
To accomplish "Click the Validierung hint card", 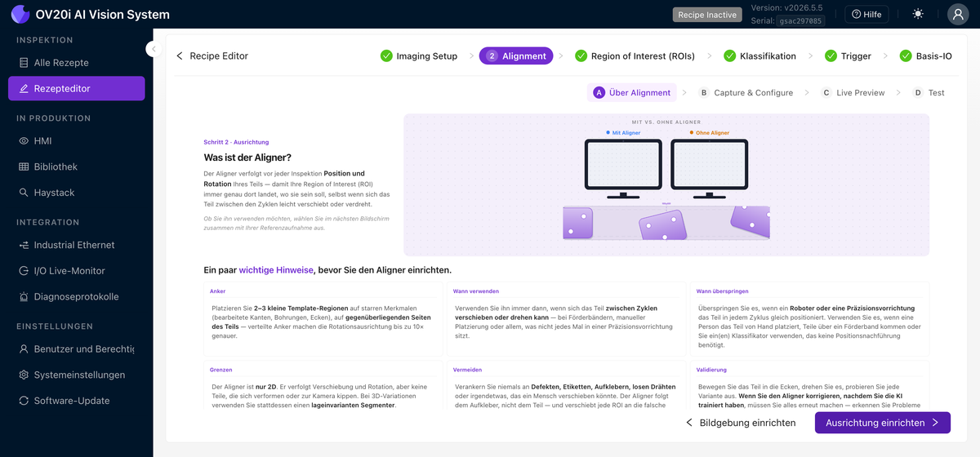I will (x=809, y=386).
